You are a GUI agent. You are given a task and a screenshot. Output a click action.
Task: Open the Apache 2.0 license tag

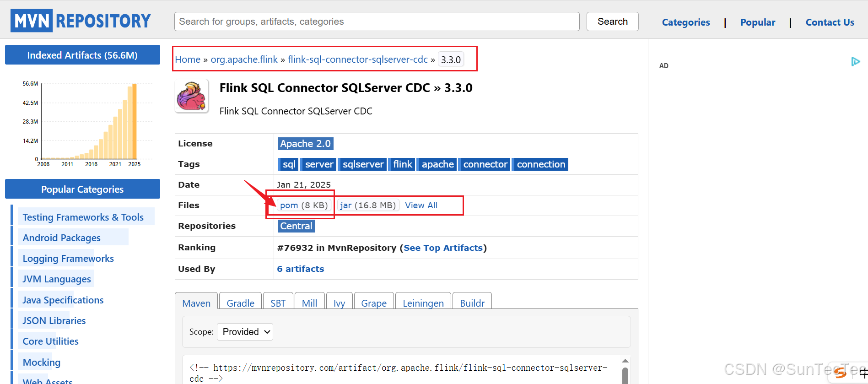(x=305, y=144)
